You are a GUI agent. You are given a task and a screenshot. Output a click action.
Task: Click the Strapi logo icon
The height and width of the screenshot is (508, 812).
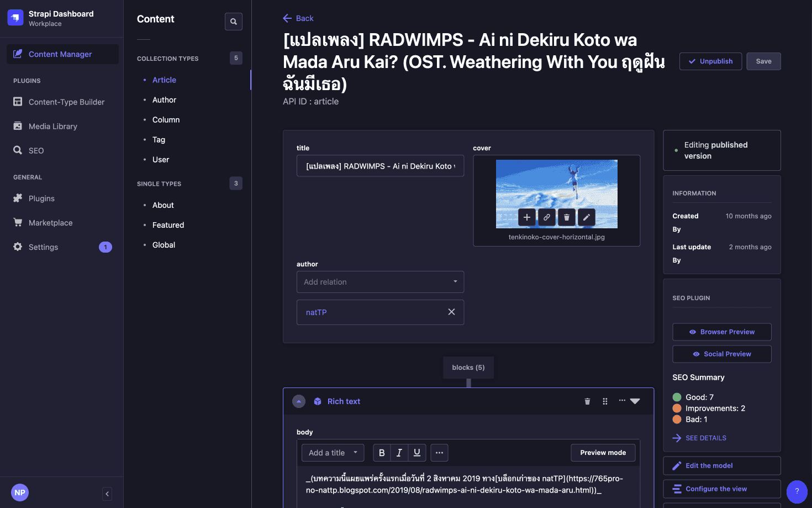(15, 18)
